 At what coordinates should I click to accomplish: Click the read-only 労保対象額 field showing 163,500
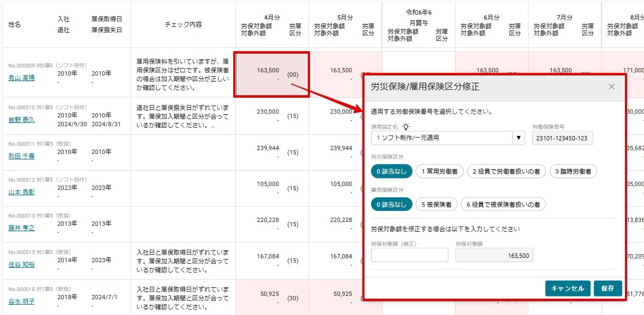(495, 255)
